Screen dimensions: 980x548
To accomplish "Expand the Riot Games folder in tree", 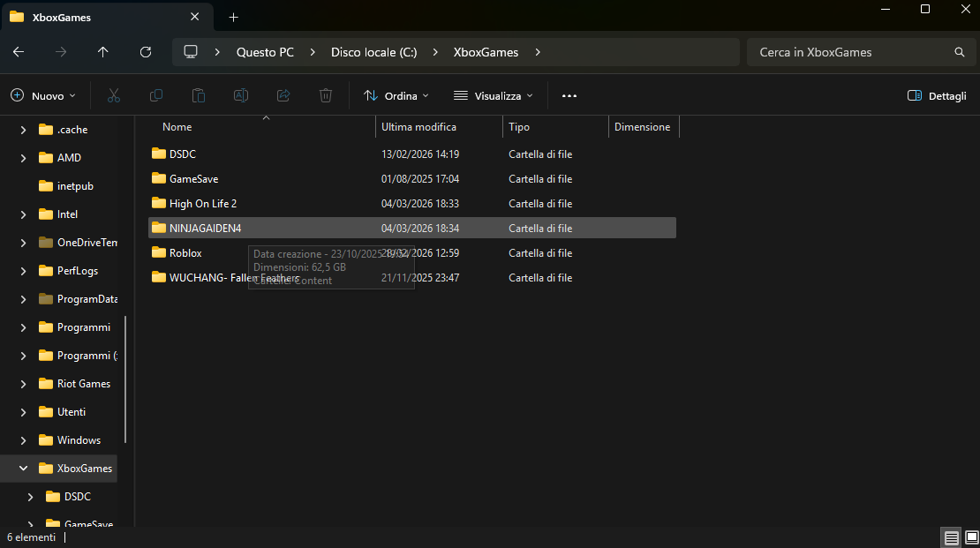I will (x=23, y=384).
